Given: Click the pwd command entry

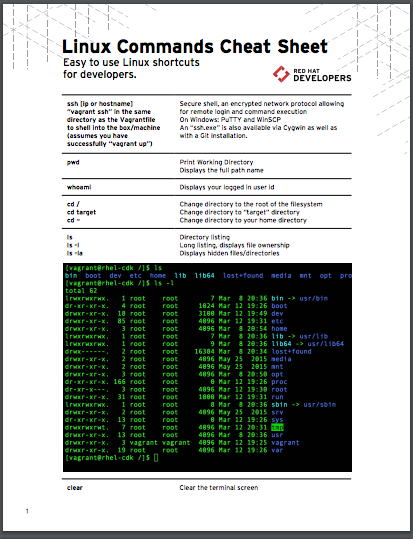Looking at the screenshot, I should (73, 162).
